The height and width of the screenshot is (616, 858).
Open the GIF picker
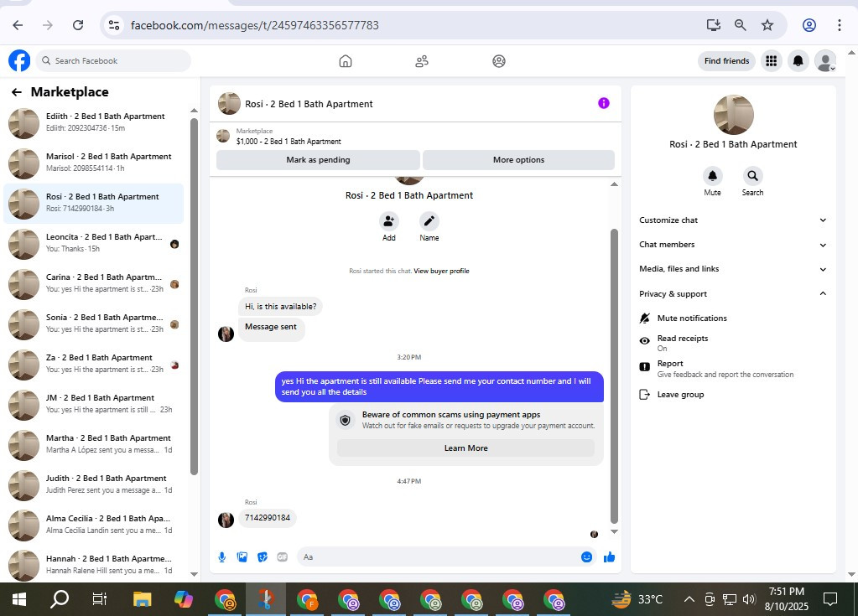click(x=283, y=557)
